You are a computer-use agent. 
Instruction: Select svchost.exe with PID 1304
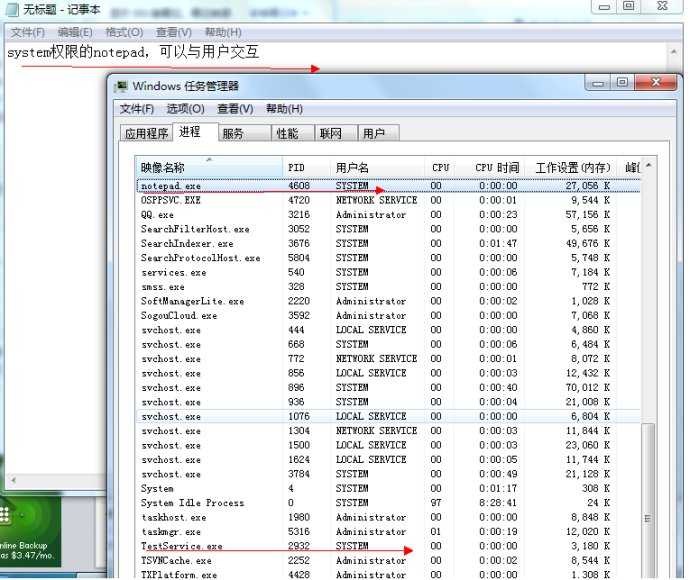click(x=388, y=431)
